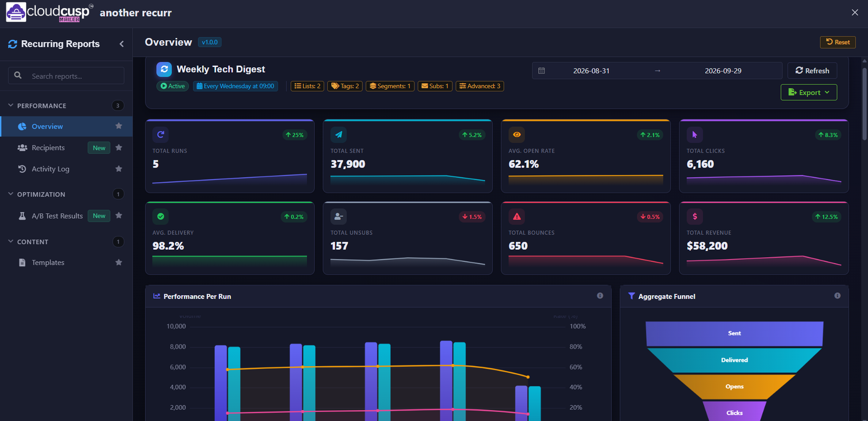Screen dimensions: 868x421
Task: Favorite the Overview item star
Action: [x=119, y=126]
